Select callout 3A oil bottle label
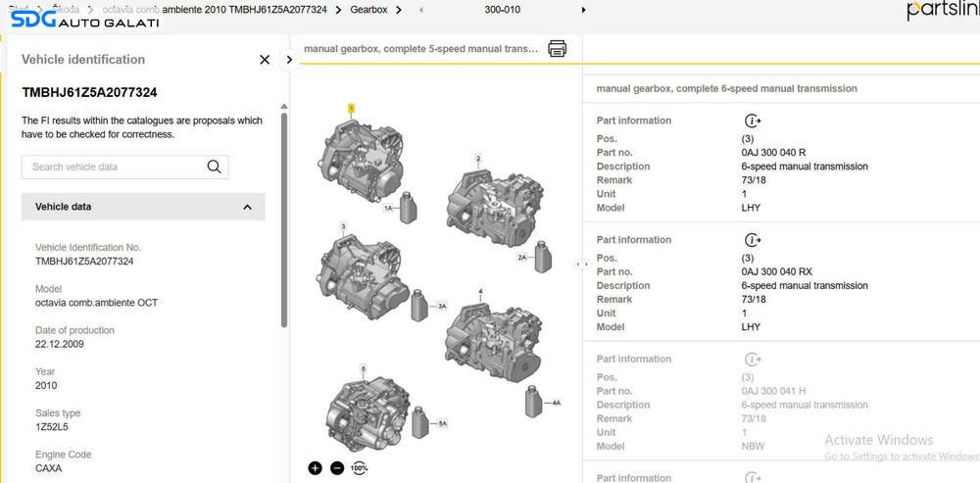 tap(442, 307)
